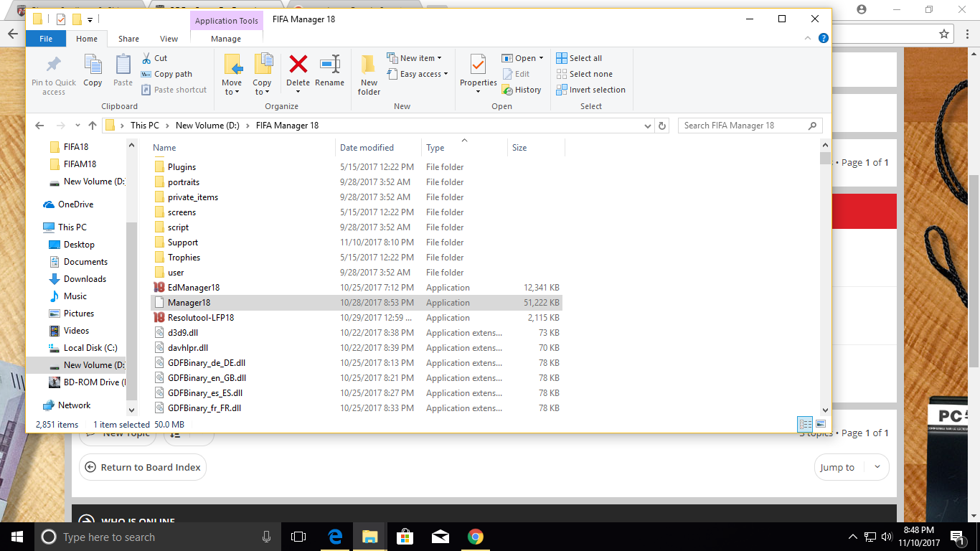980x551 pixels.
Task: Select the EdManager18 application file
Action: click(x=194, y=288)
